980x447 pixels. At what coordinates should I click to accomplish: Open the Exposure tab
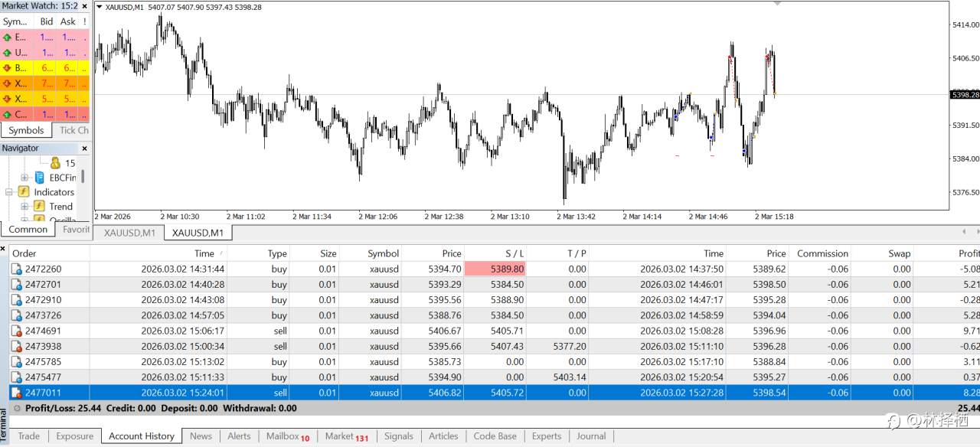75,436
